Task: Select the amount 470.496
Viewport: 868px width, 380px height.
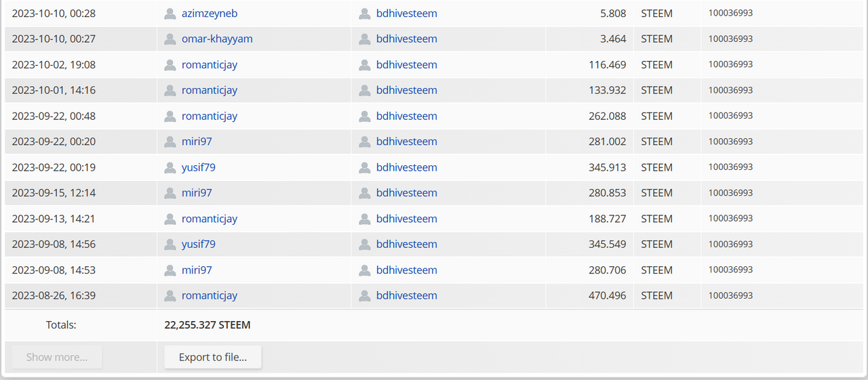Action: point(608,295)
